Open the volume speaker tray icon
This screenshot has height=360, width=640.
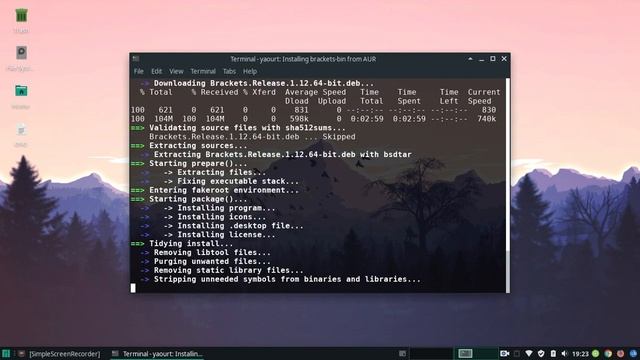click(x=564, y=353)
